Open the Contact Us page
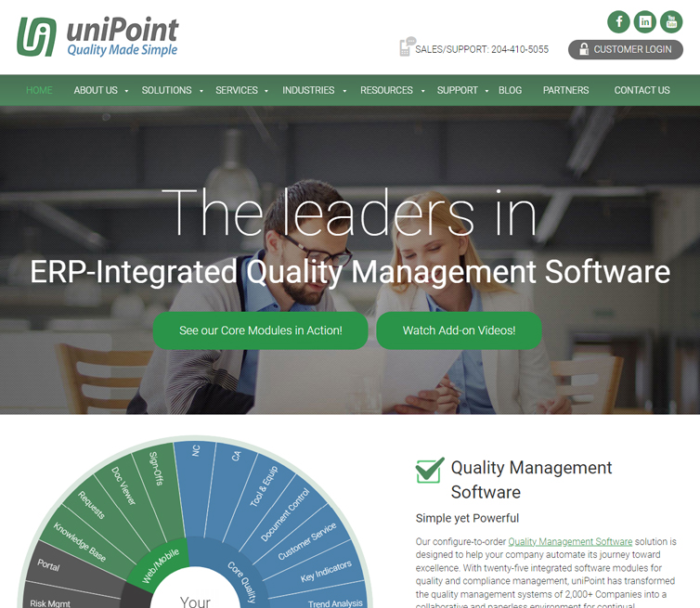The width and height of the screenshot is (700, 608). click(x=642, y=90)
